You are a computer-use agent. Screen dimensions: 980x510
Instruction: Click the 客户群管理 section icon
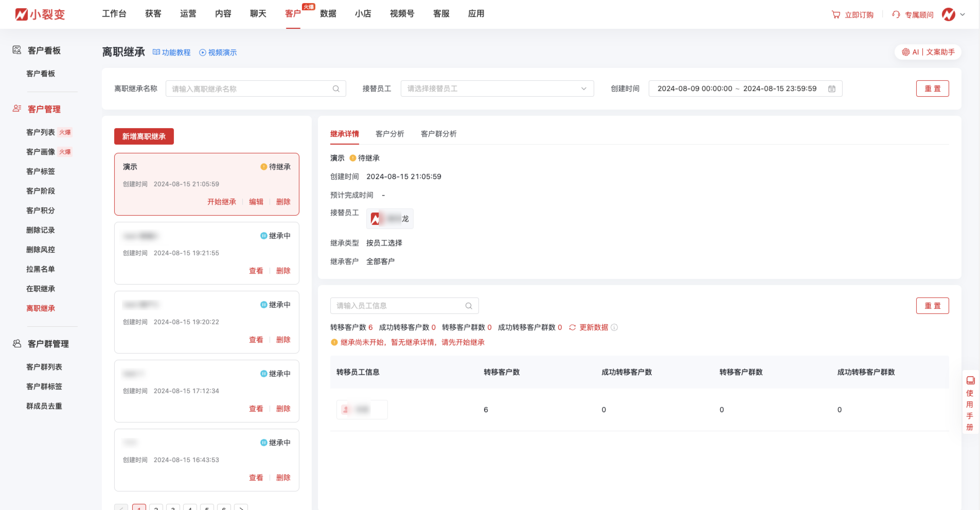pyautogui.click(x=17, y=343)
